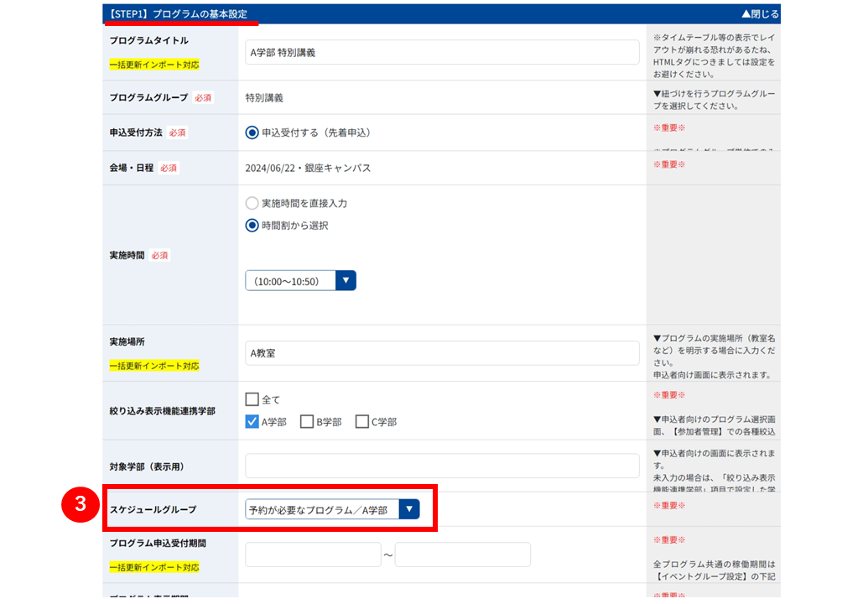Screen dimensions: 868x604
Task: Click the 2024/06/22・銀座キャンパス text
Action: click(x=308, y=169)
